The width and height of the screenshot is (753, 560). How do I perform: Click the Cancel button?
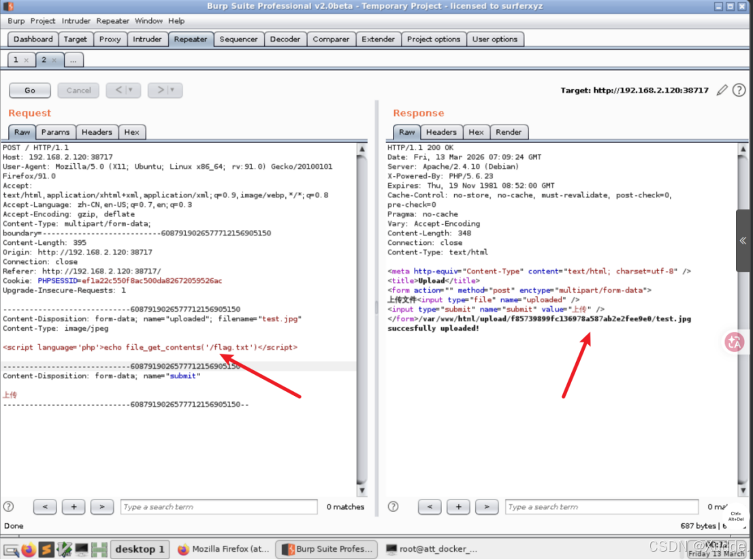(x=78, y=90)
